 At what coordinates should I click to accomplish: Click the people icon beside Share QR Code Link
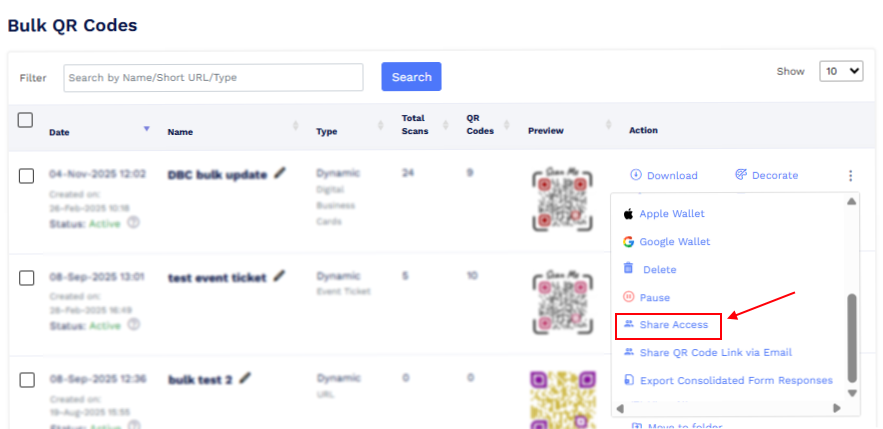point(628,352)
